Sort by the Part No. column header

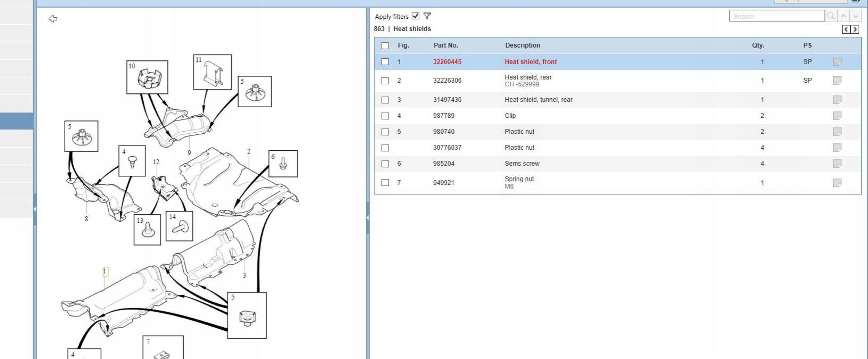click(x=446, y=45)
